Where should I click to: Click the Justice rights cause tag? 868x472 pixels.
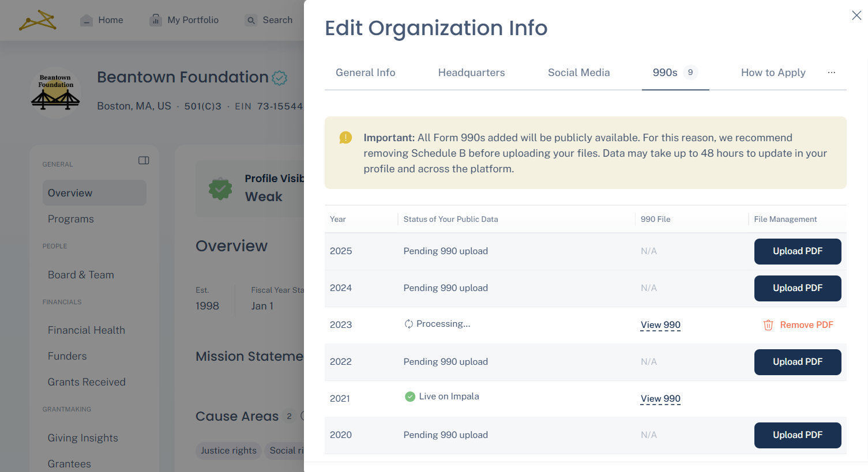point(228,451)
